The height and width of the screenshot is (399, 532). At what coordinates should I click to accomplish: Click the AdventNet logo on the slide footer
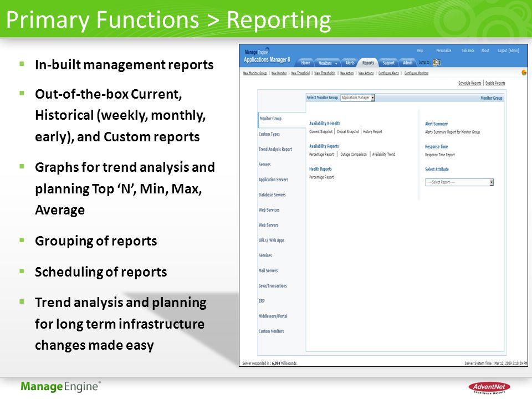point(489,387)
